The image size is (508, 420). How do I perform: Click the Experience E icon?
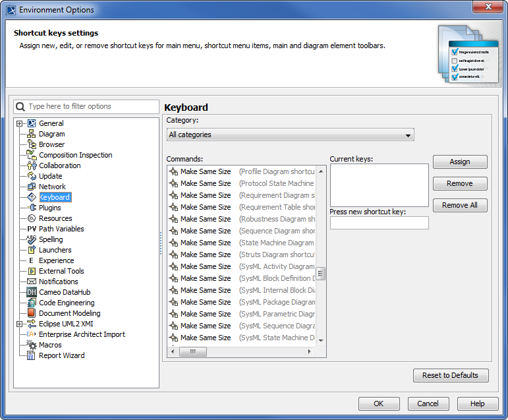coord(31,260)
